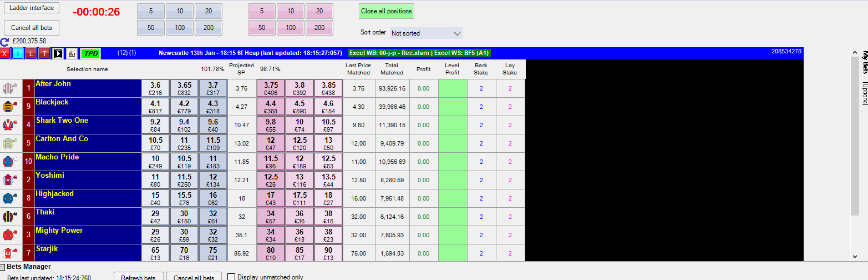The height and width of the screenshot is (280, 868).
Task: Open the video play icon
Action: pos(58,53)
